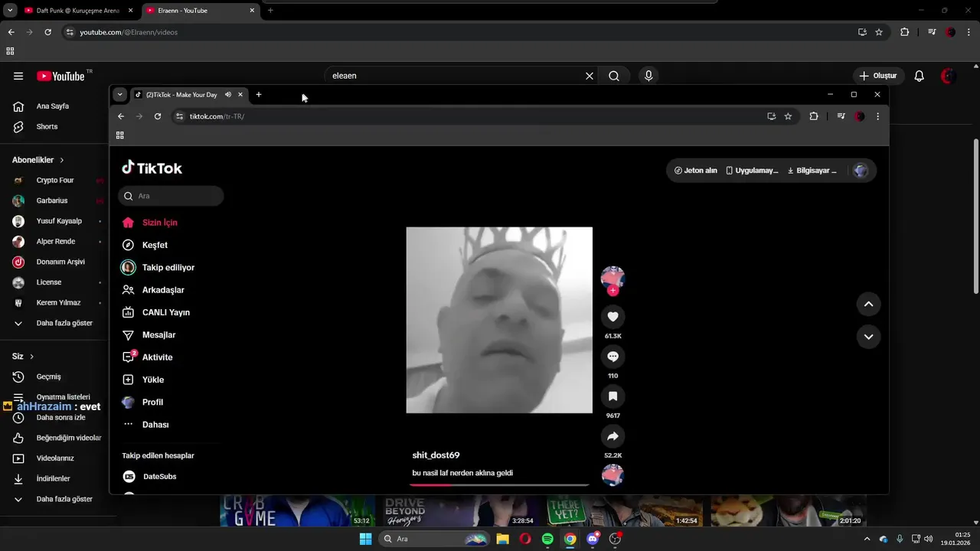Click Jeton alın button on TikTok
980x551 pixels.
tap(696, 171)
